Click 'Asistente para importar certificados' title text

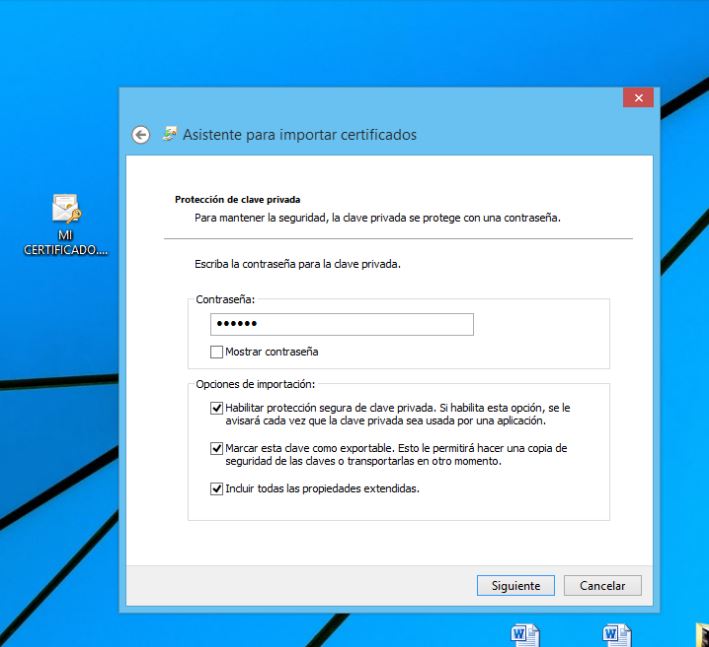point(300,135)
